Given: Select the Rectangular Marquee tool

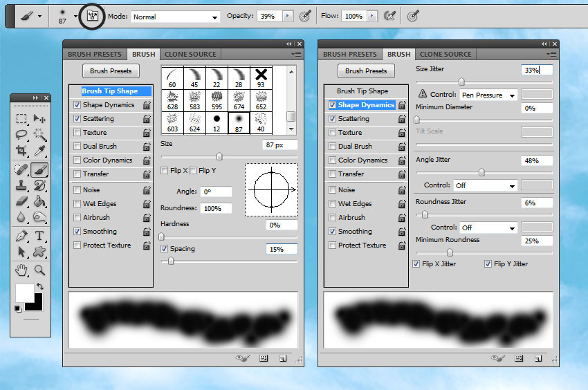Looking at the screenshot, I should (21, 119).
